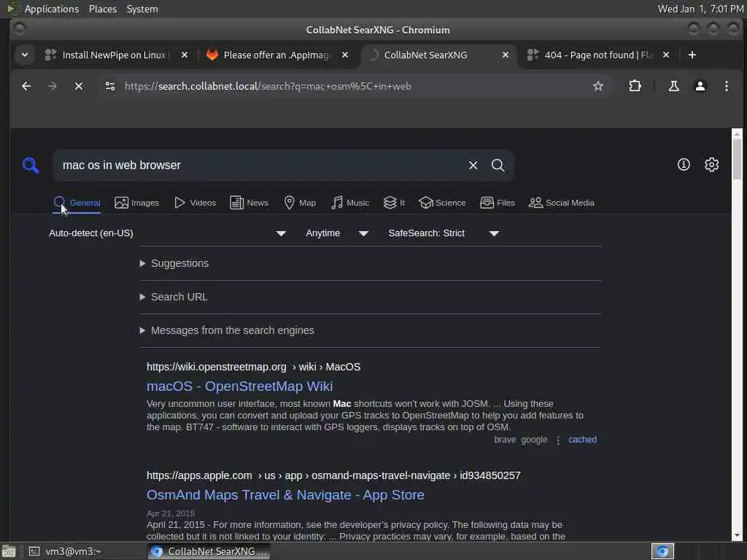Viewport: 747px width, 560px height.
Task: Click the brave engine label on first result
Action: coord(505,440)
